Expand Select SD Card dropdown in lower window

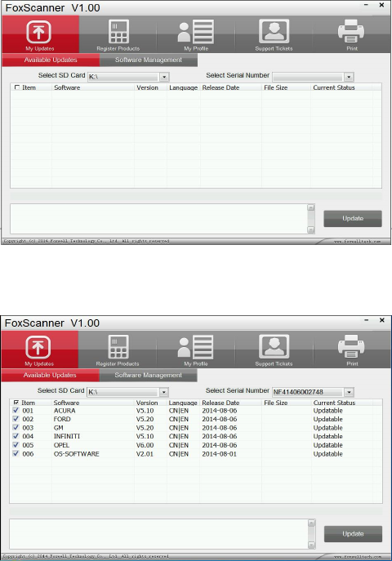(x=163, y=392)
